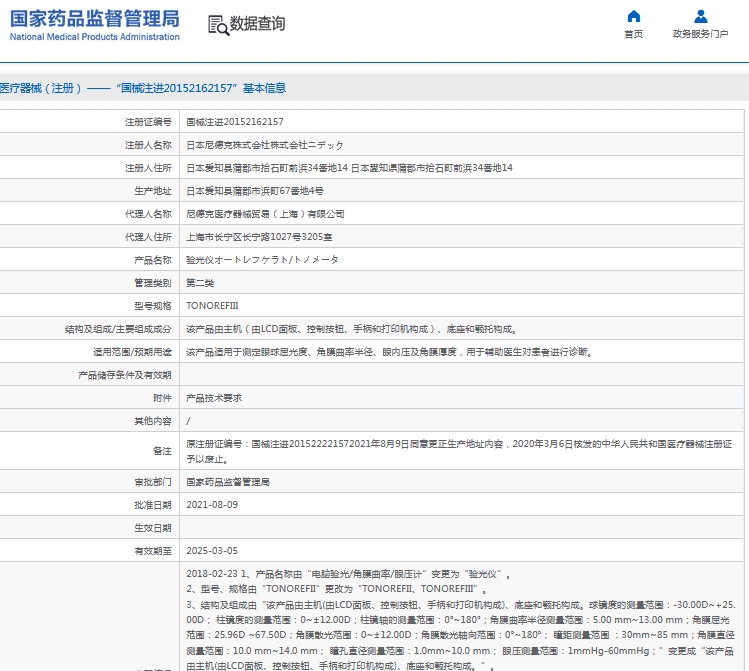This screenshot has height=671, width=749.
Task: Click the 数据查询 heading text
Action: [x=257, y=24]
